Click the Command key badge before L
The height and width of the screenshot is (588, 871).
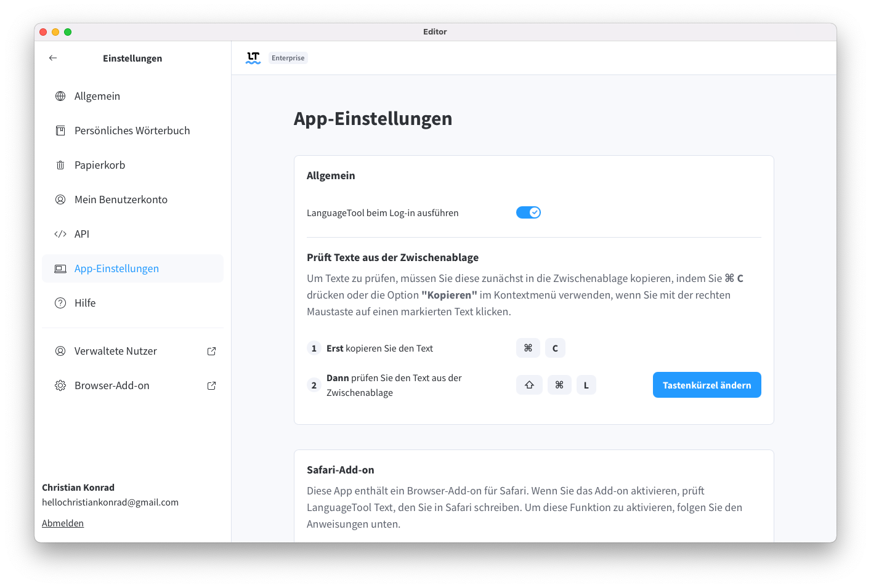click(559, 385)
